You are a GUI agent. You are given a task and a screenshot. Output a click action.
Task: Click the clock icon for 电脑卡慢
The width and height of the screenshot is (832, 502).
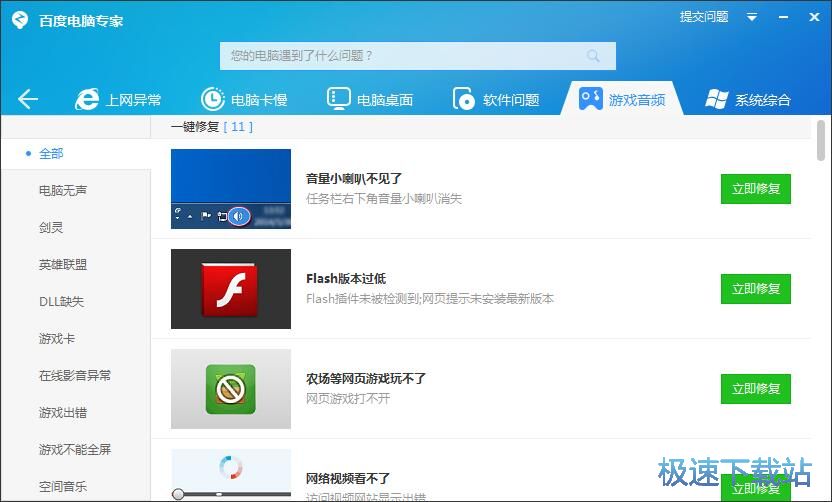(x=213, y=99)
